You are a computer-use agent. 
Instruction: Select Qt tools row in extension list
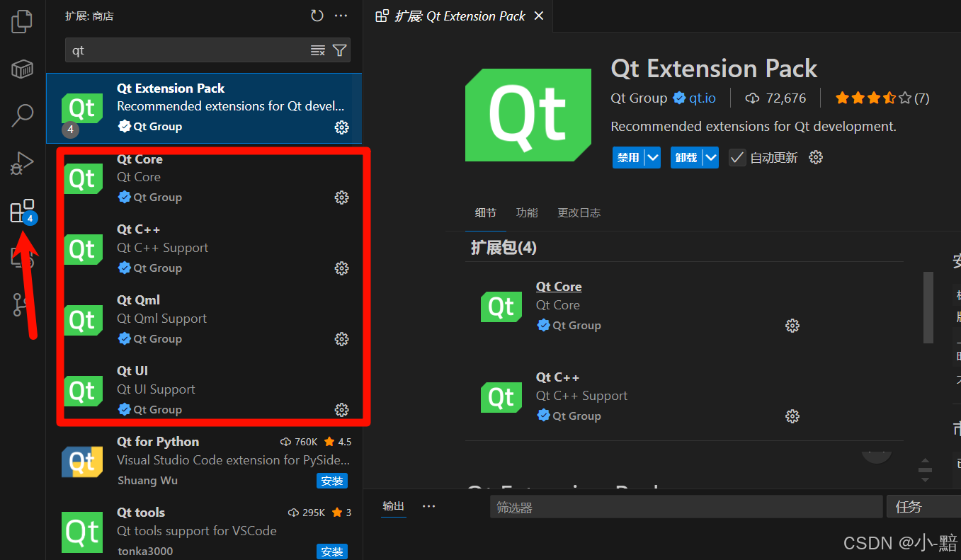(x=204, y=529)
